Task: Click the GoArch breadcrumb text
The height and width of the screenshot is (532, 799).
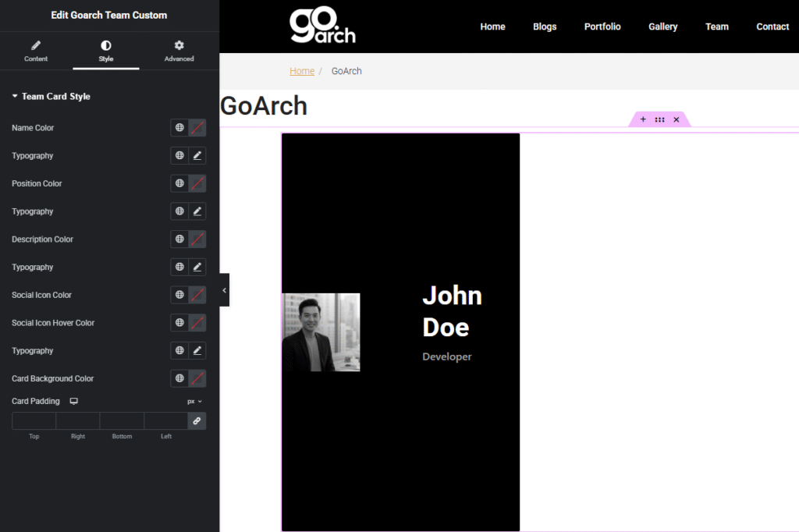Action: (x=346, y=71)
